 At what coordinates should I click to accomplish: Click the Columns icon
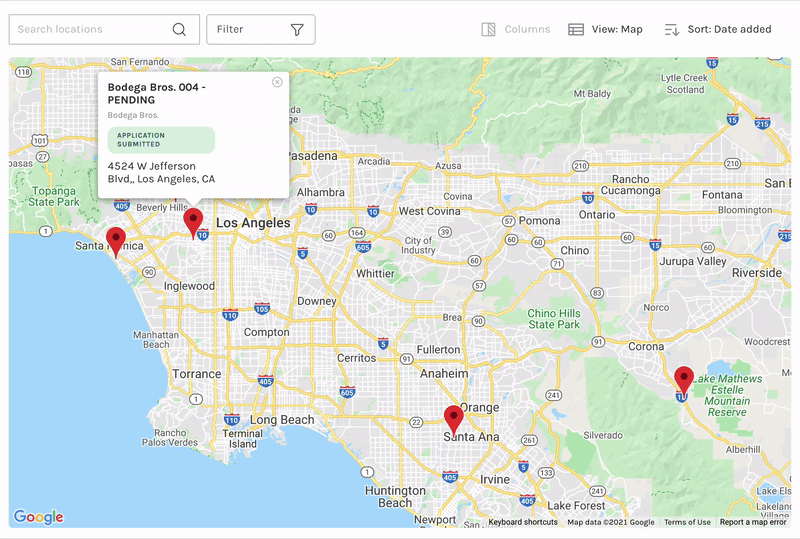tap(488, 30)
